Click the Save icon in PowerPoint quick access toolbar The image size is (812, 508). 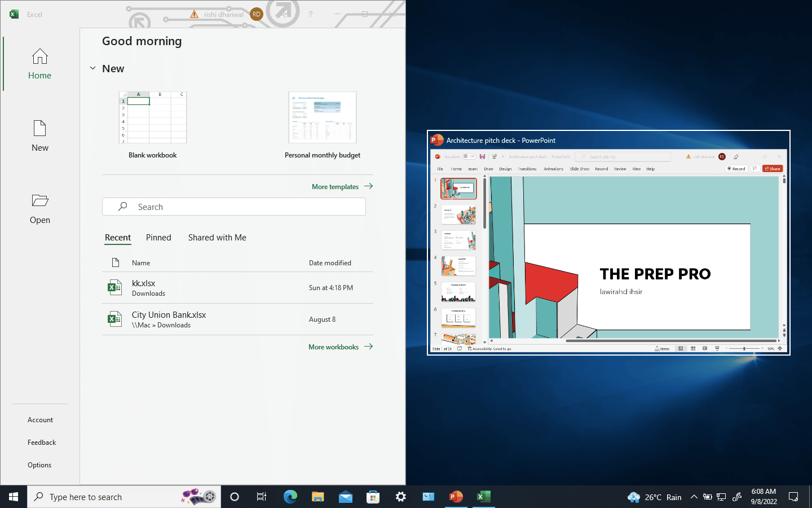click(482, 156)
